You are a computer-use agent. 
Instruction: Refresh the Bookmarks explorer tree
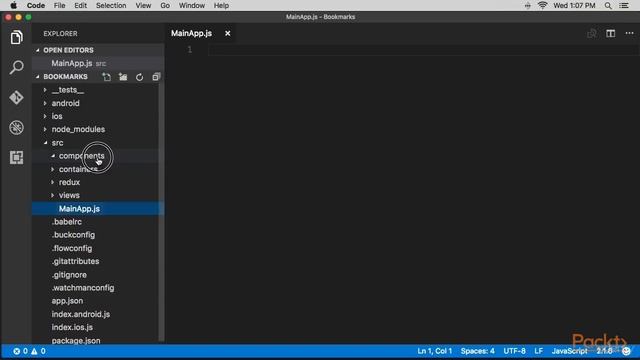pyautogui.click(x=140, y=77)
